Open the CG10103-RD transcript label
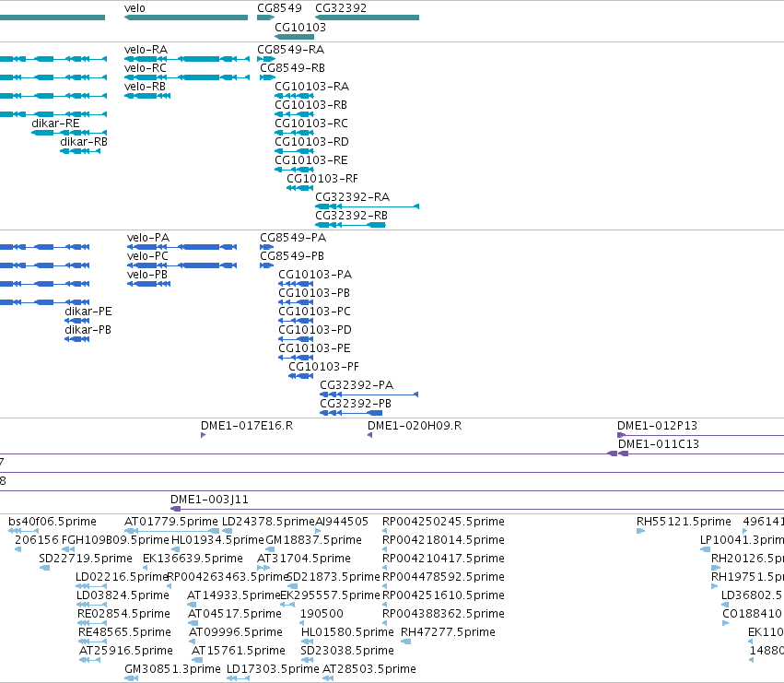 pyautogui.click(x=311, y=142)
